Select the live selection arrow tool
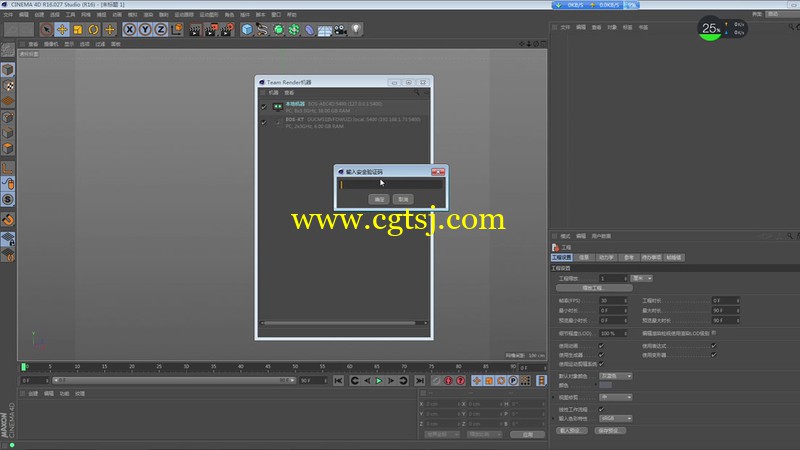The image size is (800, 450). coord(46,30)
